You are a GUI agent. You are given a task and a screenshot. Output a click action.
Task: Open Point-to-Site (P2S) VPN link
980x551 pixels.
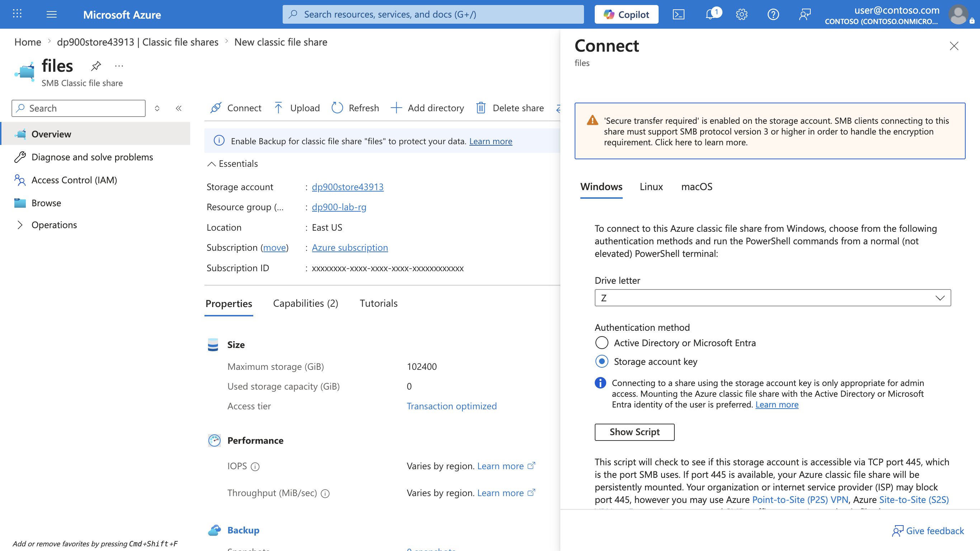pos(800,500)
